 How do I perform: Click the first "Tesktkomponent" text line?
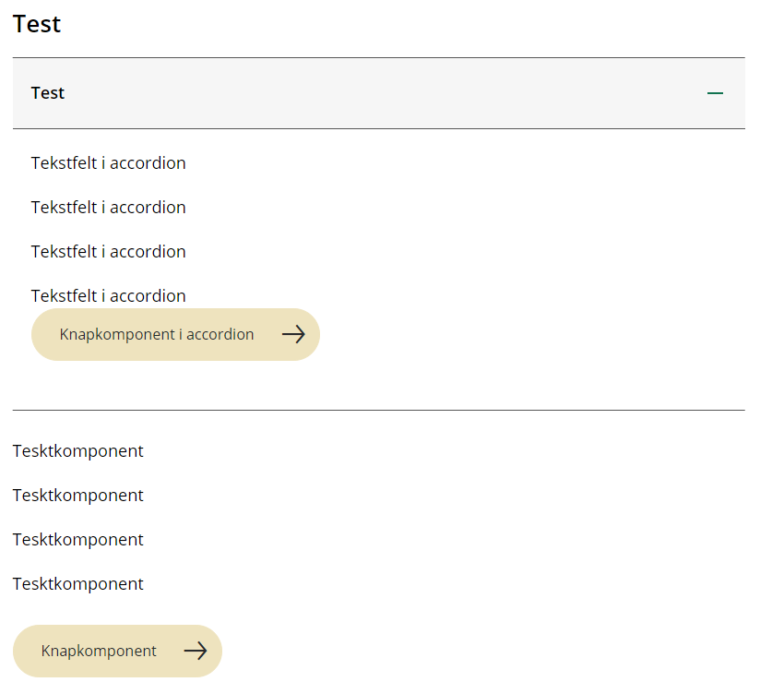(78, 451)
